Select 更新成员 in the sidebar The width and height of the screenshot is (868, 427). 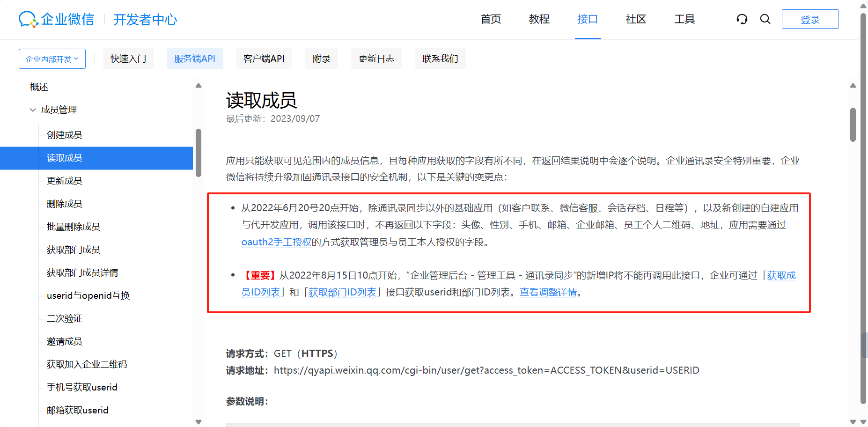click(65, 181)
